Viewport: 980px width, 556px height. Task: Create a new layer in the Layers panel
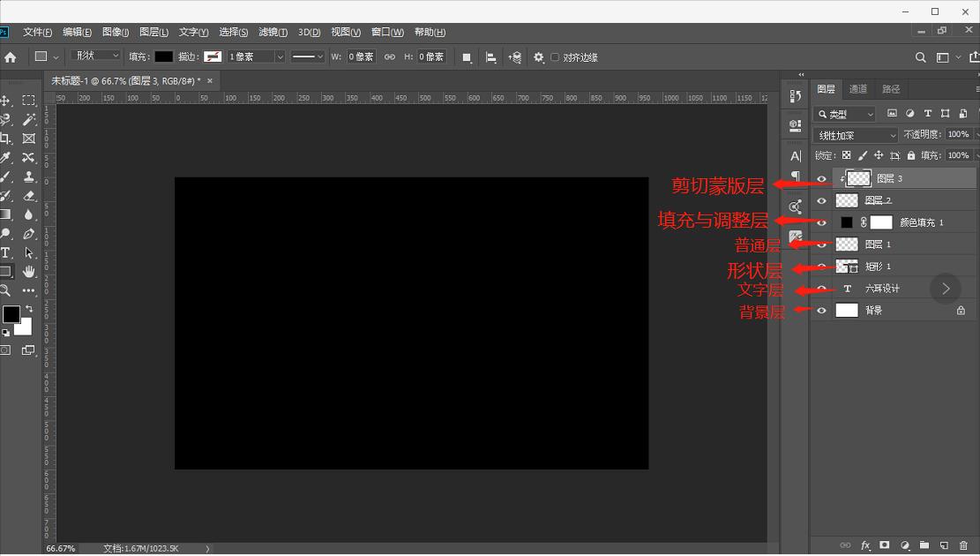[x=942, y=545]
